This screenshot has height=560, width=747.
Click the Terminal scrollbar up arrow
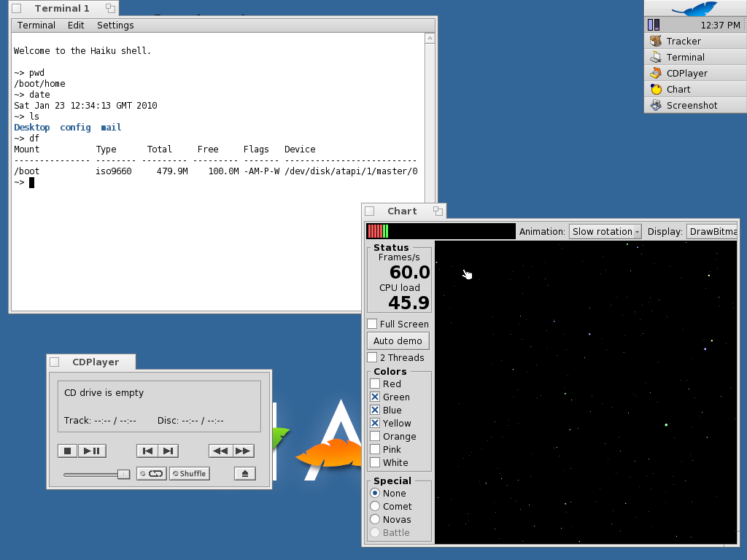(430, 38)
